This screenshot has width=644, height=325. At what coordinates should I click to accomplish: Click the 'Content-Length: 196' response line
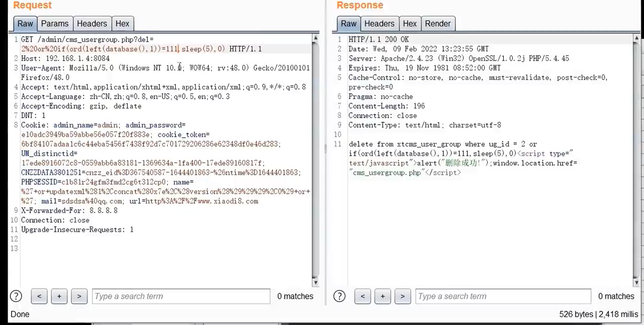[x=386, y=106]
